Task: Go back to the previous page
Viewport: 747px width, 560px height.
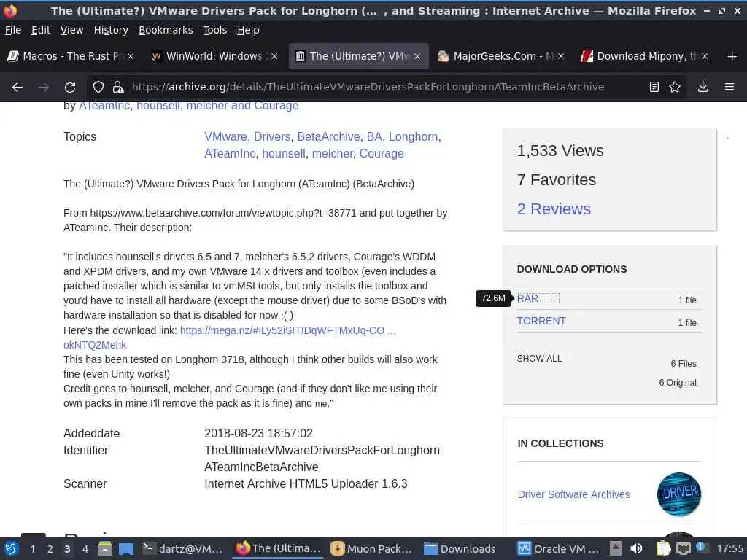Action: point(18,87)
